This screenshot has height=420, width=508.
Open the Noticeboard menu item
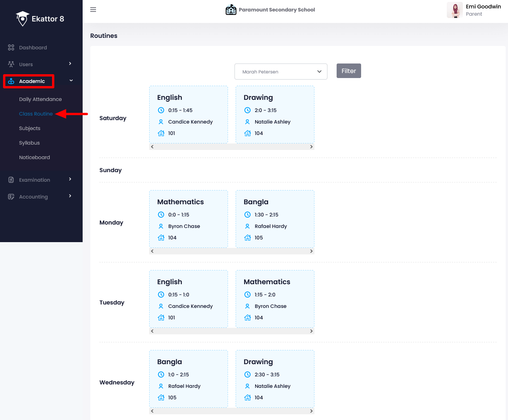pos(34,157)
